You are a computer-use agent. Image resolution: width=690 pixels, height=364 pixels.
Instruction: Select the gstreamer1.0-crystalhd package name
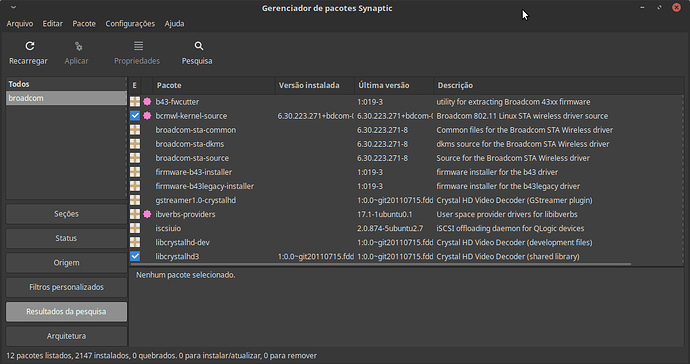(x=196, y=200)
